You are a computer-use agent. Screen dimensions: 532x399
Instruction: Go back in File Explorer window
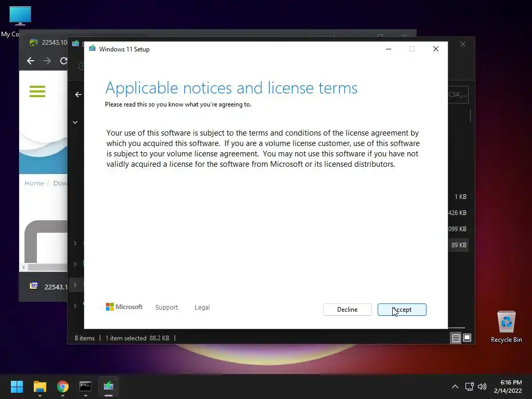coord(78,95)
